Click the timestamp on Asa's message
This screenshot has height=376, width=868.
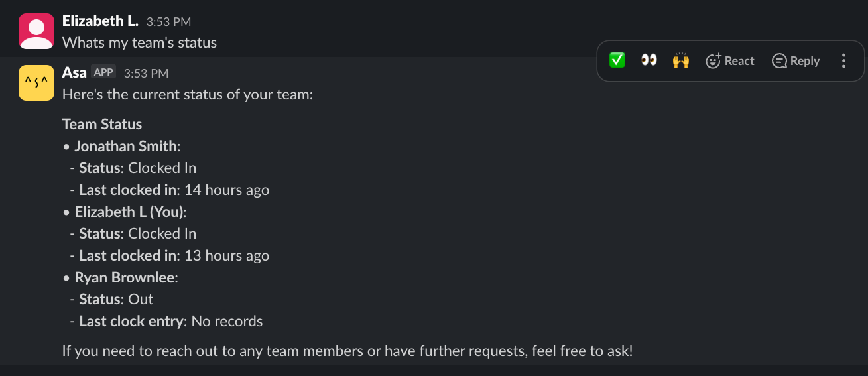pyautogui.click(x=146, y=73)
